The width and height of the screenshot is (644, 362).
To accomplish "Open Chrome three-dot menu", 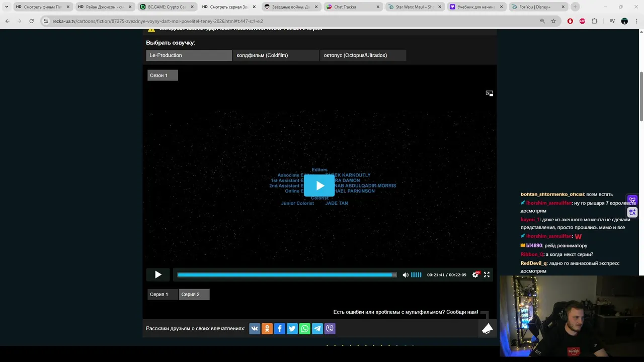I will [636, 21].
